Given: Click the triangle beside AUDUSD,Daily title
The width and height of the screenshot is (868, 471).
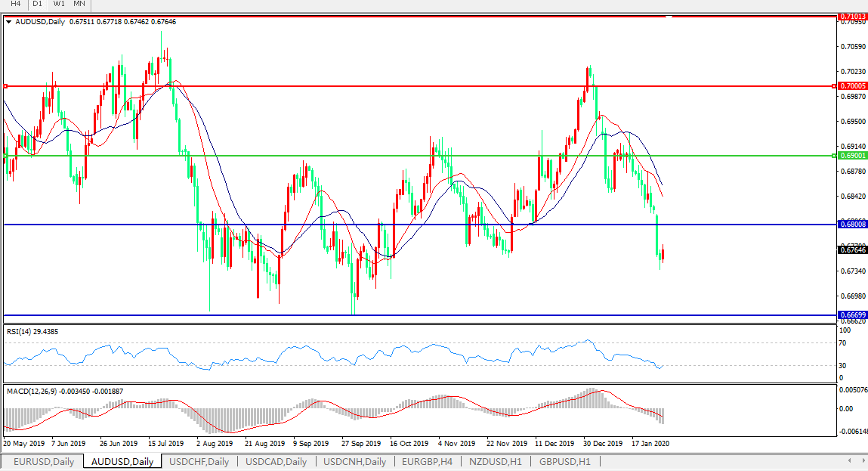Looking at the screenshot, I should pos(9,22).
